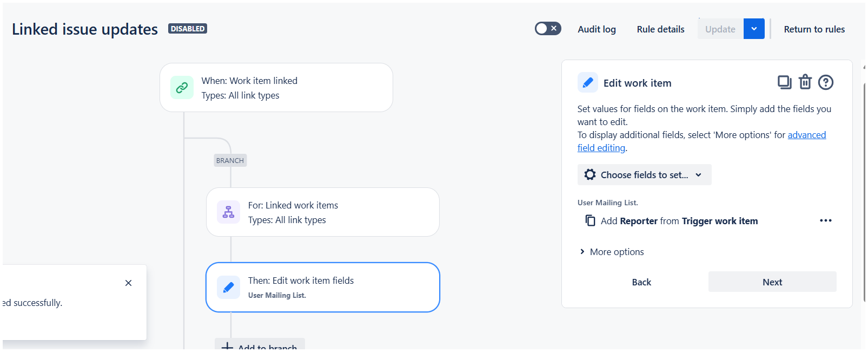Duplicate the Edit work item component

point(784,82)
